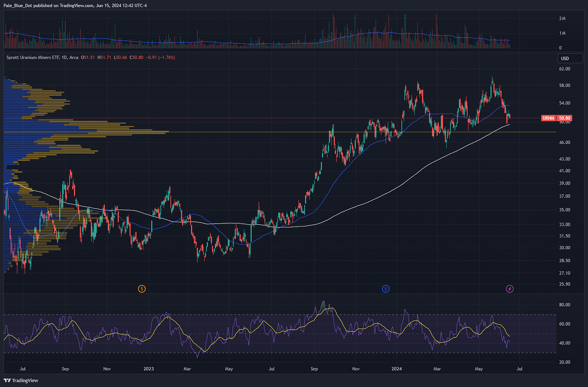Click the 33.00 price axis label
588x387 pixels.
565,224
